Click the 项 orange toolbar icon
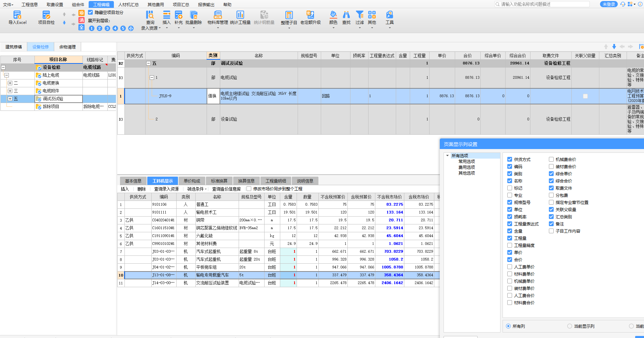The width and height of the screenshot is (644, 338). coord(81,13)
